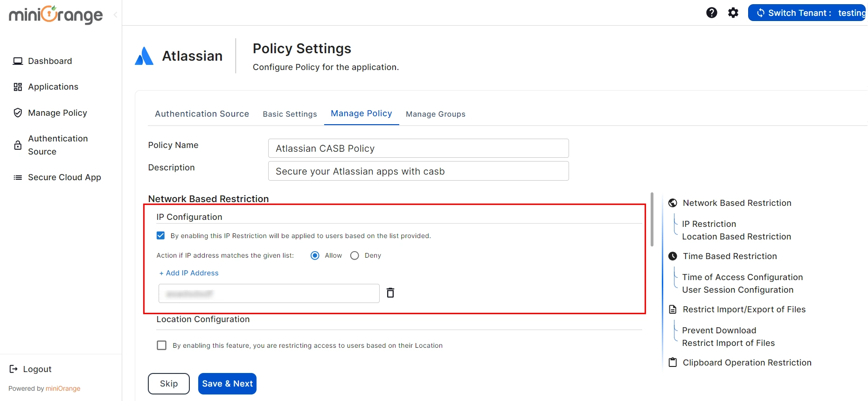
Task: Click the policy section scrollbar
Action: click(x=652, y=219)
